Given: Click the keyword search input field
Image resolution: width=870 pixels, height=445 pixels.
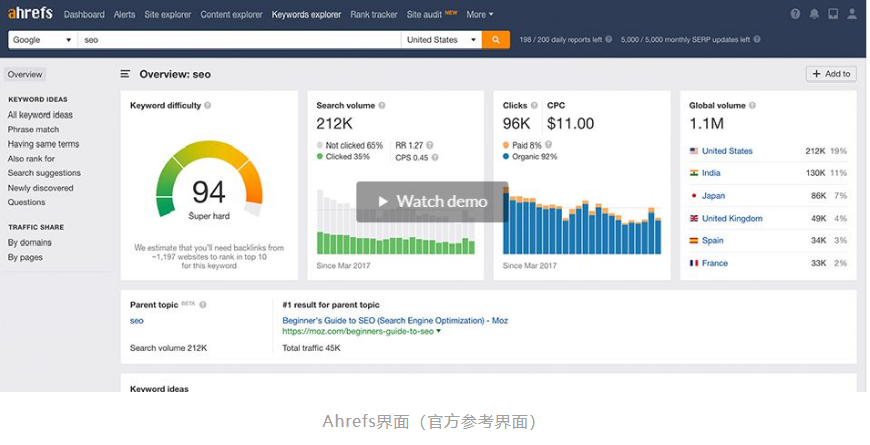Looking at the screenshot, I should [x=239, y=39].
